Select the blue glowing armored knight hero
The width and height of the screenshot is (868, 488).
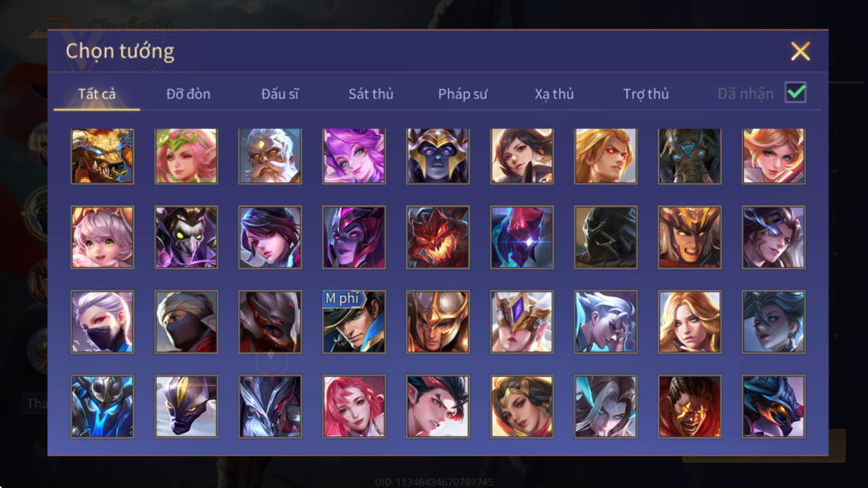(102, 406)
